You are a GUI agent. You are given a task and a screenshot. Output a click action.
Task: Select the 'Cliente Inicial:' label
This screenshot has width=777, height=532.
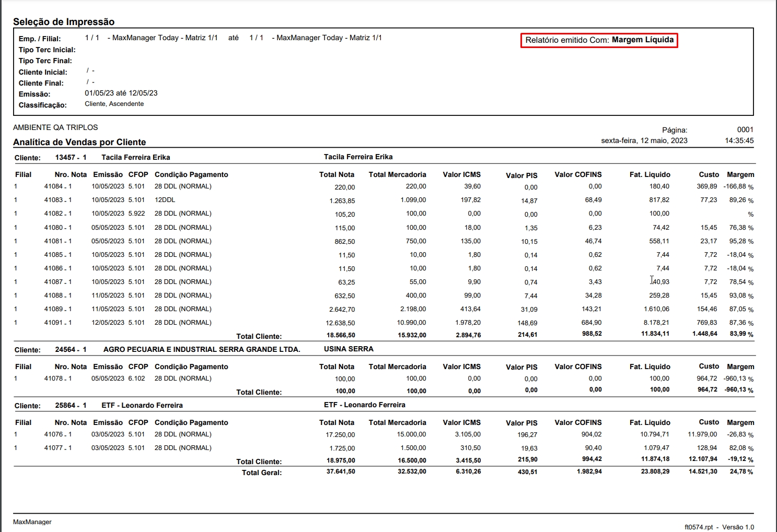coord(43,72)
